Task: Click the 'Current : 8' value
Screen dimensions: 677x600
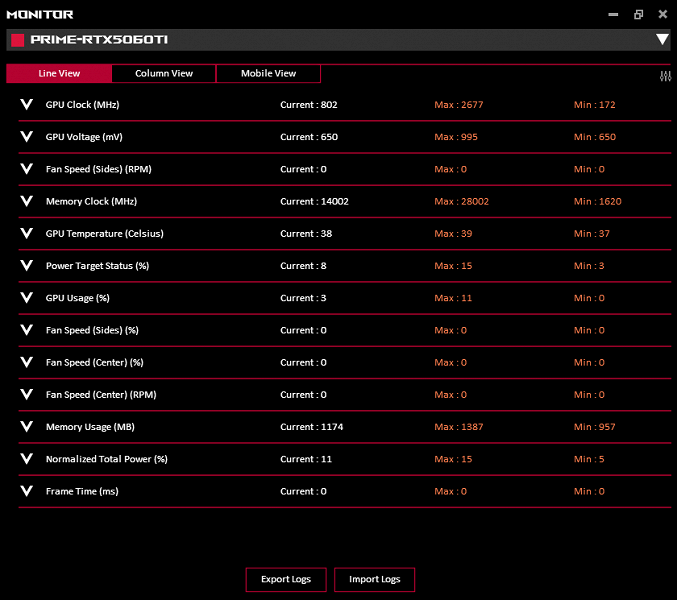Action: tap(303, 266)
